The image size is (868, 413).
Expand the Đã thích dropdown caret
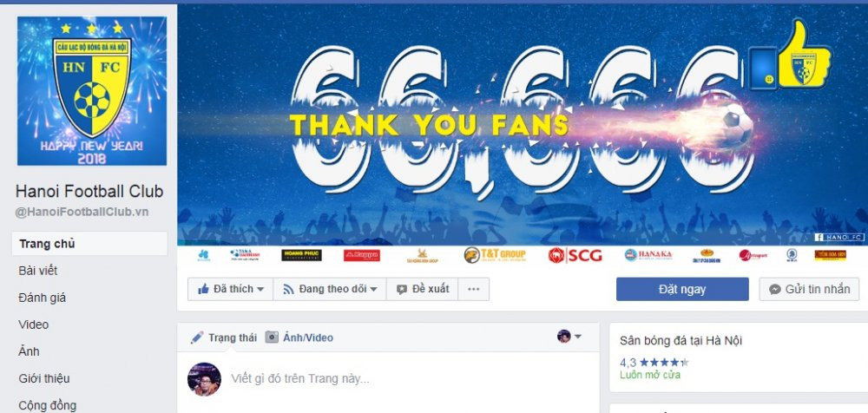click(x=260, y=289)
